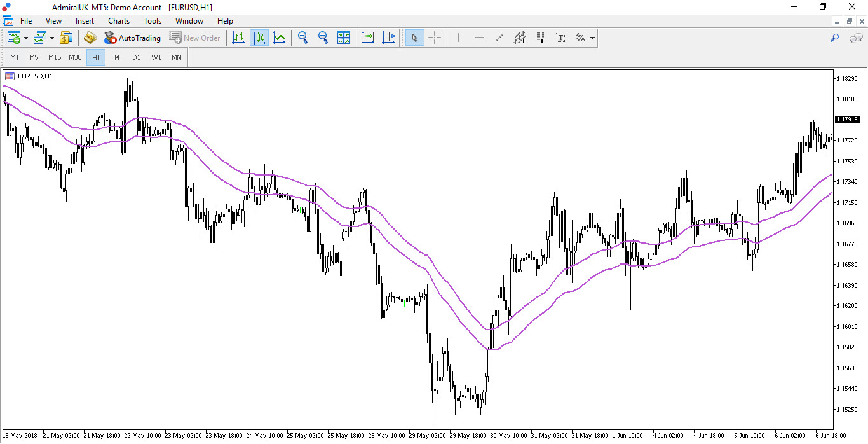Click the MetaTrader icon in title bar

point(7,6)
